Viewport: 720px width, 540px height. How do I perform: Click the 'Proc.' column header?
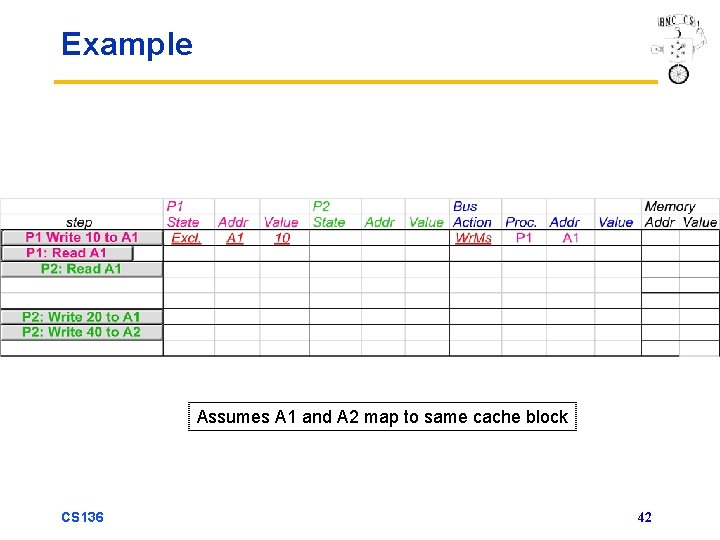tap(521, 223)
